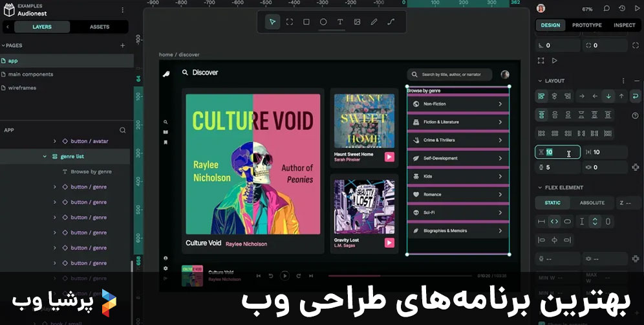The width and height of the screenshot is (644, 325).
Task: Open layout help question-mark icon
Action: pos(635,116)
